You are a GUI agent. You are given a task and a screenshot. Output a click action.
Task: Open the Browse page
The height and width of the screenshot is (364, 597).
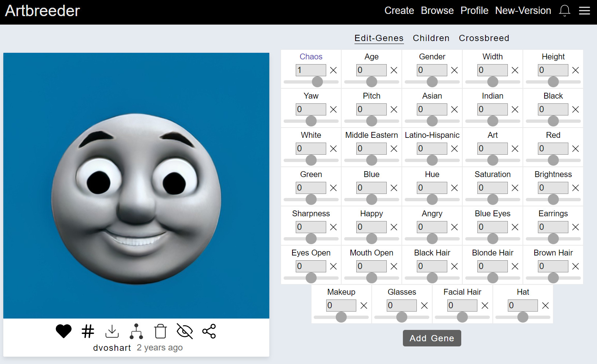point(437,11)
